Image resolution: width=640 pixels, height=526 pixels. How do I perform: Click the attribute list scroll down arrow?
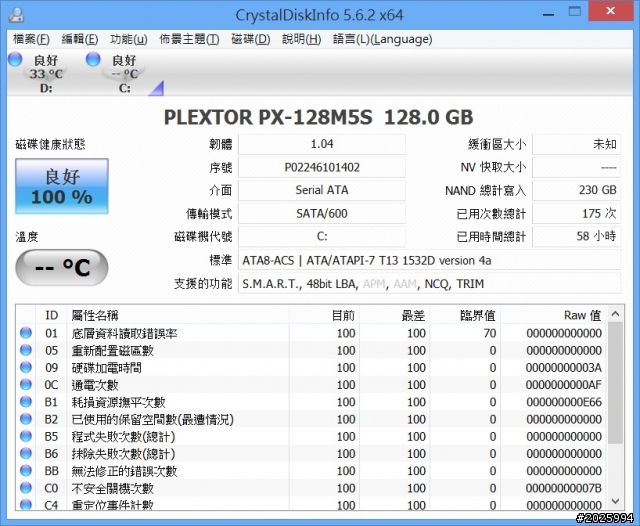coord(616,501)
